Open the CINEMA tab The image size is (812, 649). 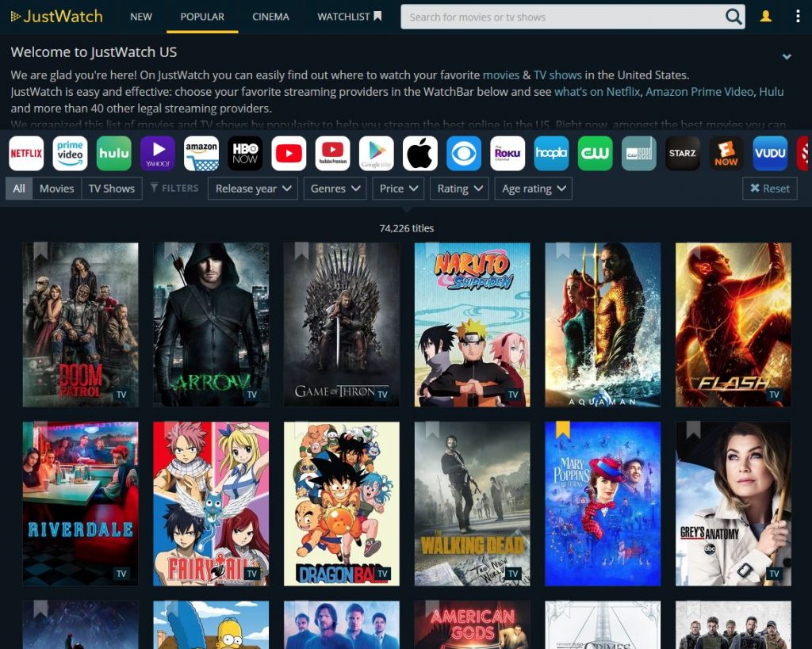point(270,17)
